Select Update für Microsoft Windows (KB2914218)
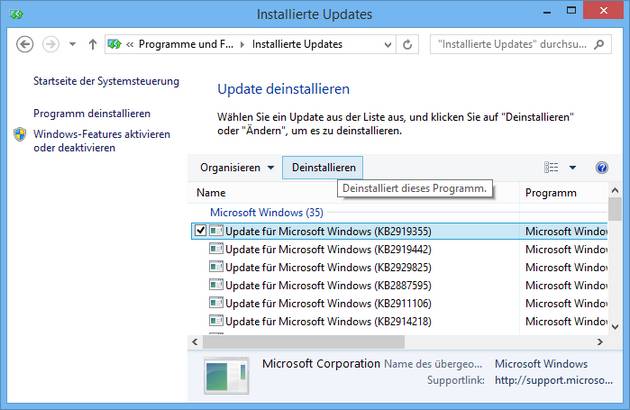Viewport: 630px width, 410px height. 328,322
